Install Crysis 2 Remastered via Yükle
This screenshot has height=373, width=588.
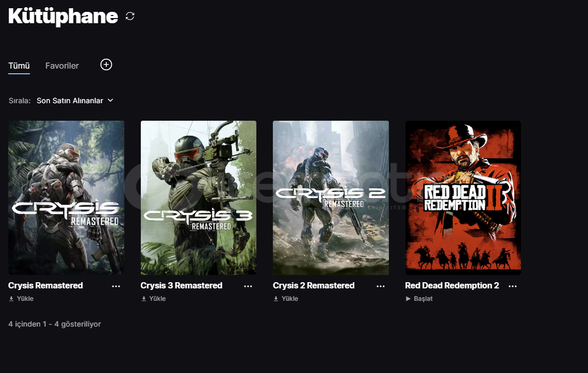(x=286, y=299)
